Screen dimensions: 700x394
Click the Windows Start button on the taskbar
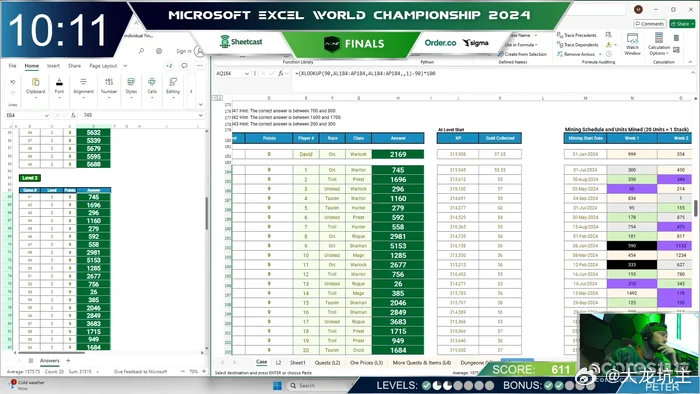pyautogui.click(x=277, y=386)
